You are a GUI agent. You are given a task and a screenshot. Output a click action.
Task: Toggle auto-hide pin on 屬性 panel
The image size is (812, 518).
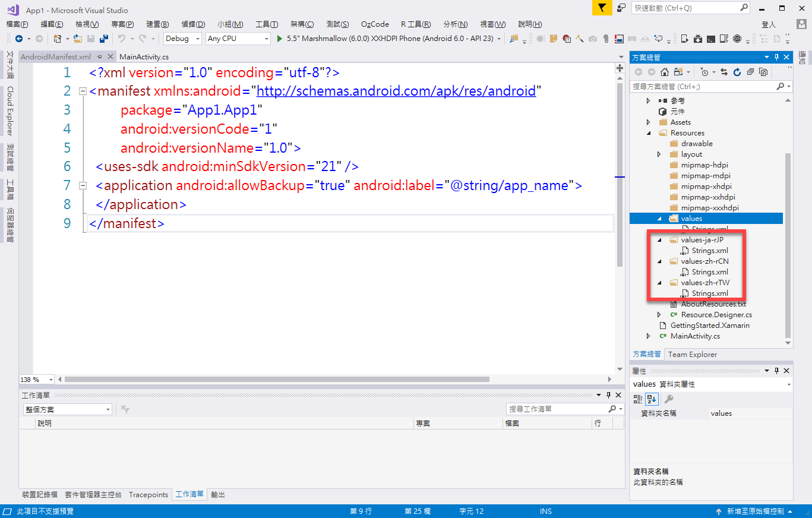click(x=776, y=371)
